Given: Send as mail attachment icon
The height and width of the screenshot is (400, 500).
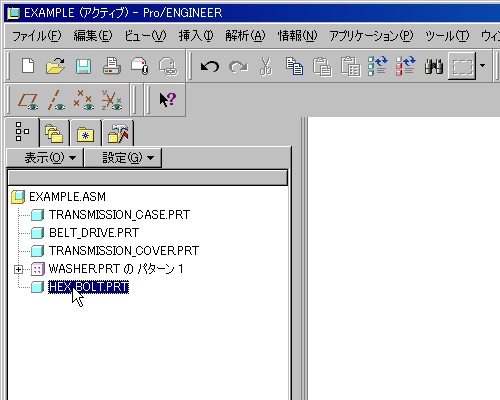Looking at the screenshot, I should (140, 66).
